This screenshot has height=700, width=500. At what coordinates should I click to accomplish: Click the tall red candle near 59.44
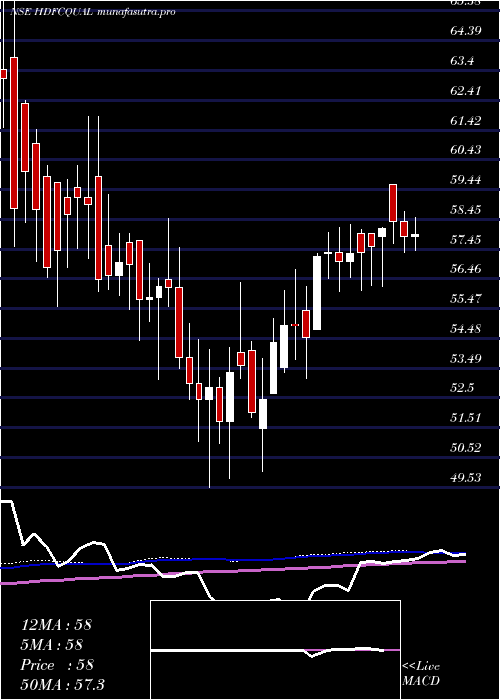pos(393,203)
